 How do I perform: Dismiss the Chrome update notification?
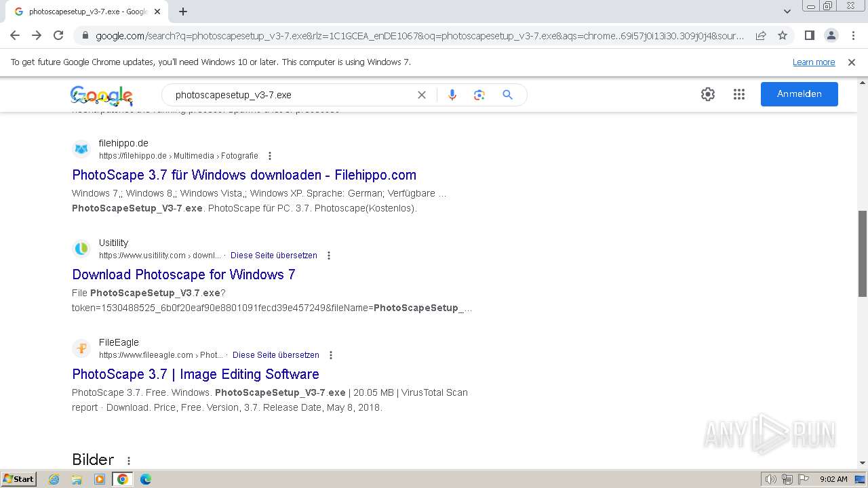[x=852, y=62]
